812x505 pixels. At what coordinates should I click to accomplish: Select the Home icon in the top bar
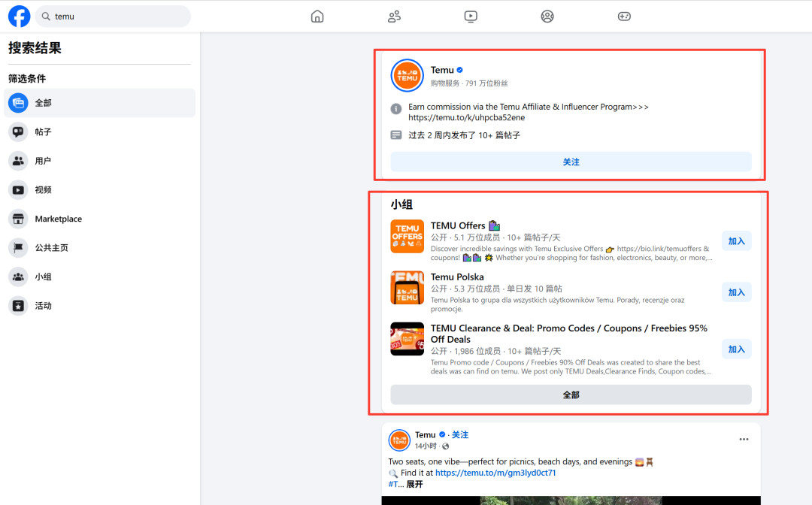[317, 16]
